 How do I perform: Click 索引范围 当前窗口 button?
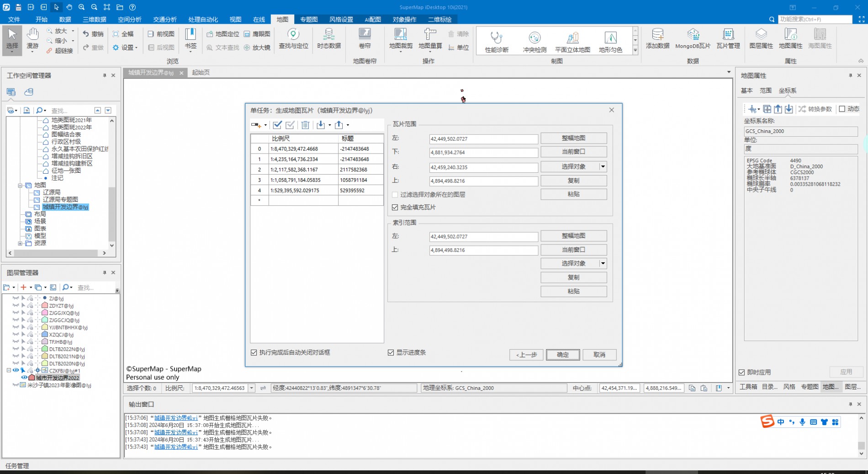(x=574, y=250)
